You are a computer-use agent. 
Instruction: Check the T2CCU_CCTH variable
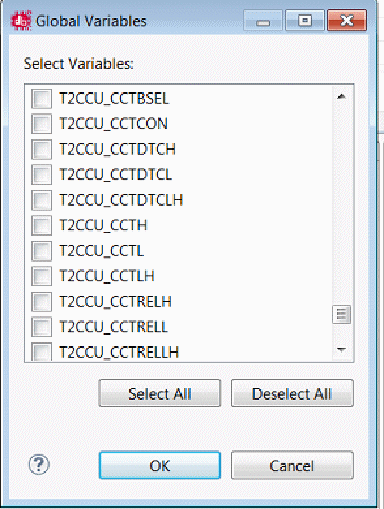(41, 225)
